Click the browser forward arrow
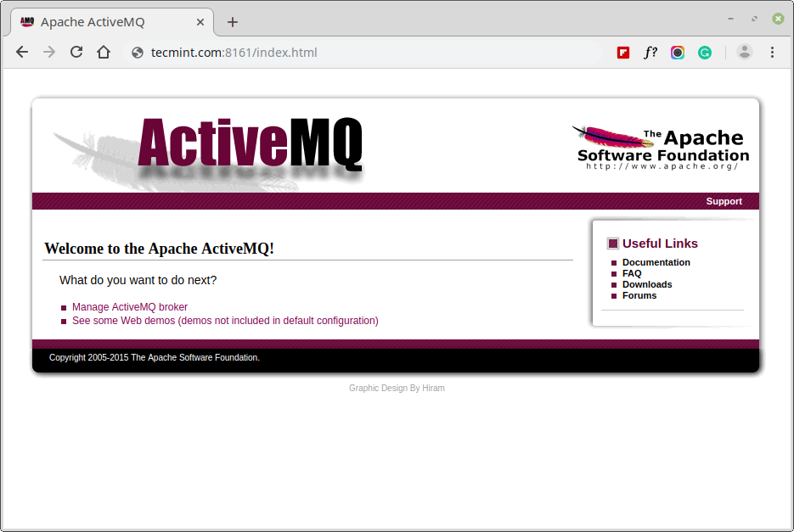Viewport: 794px width, 532px height. pos(49,52)
